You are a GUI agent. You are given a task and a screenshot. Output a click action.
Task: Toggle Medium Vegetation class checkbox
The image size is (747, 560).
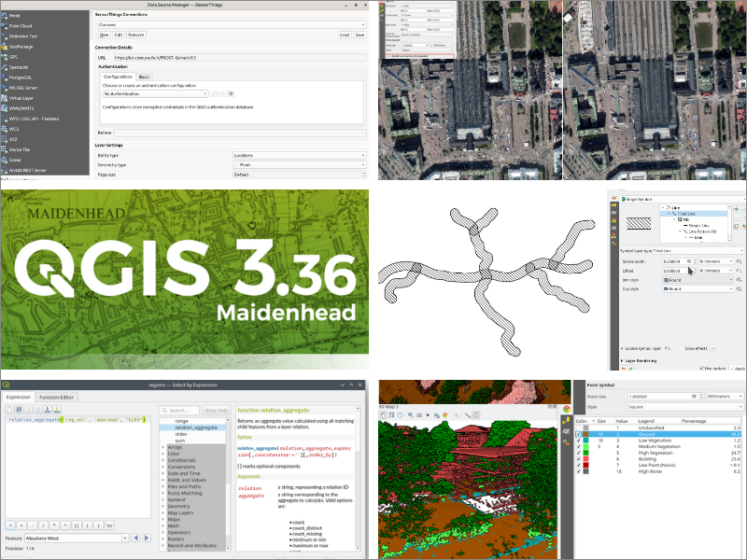pos(579,447)
